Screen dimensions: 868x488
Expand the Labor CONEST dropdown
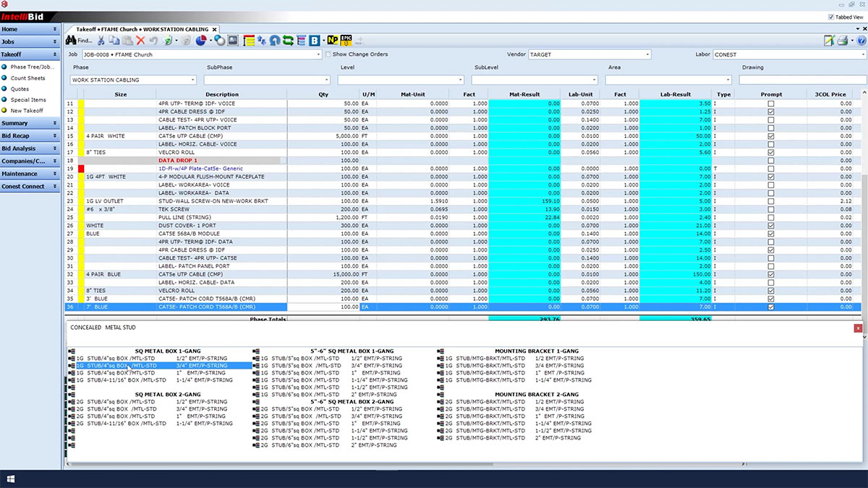(864, 54)
